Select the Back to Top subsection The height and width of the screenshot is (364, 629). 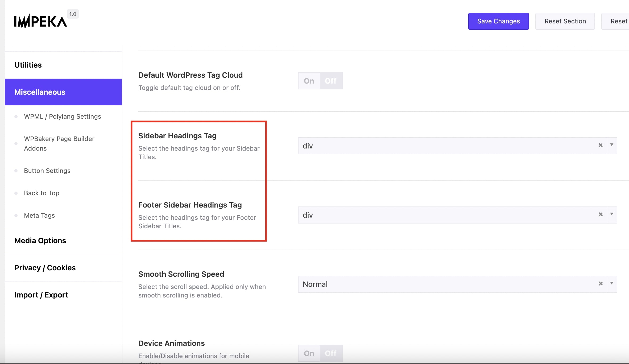pos(42,193)
